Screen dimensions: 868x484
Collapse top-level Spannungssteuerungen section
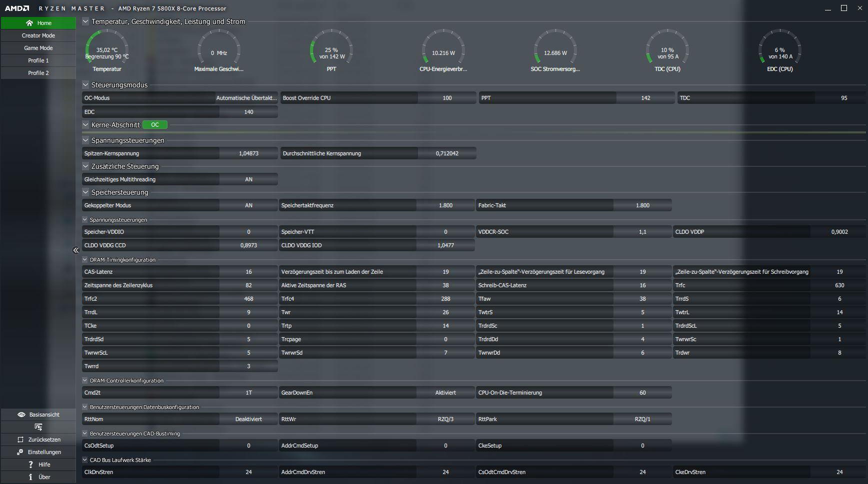[85, 140]
